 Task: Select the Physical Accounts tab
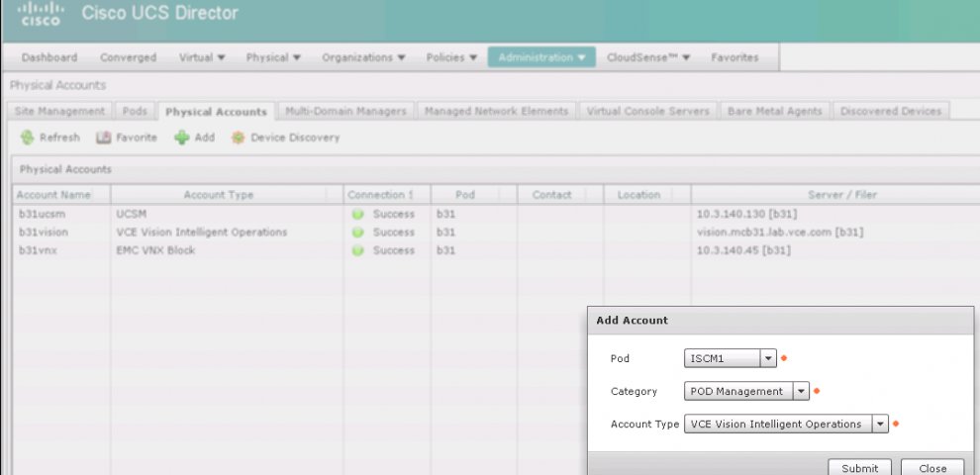[216, 112]
